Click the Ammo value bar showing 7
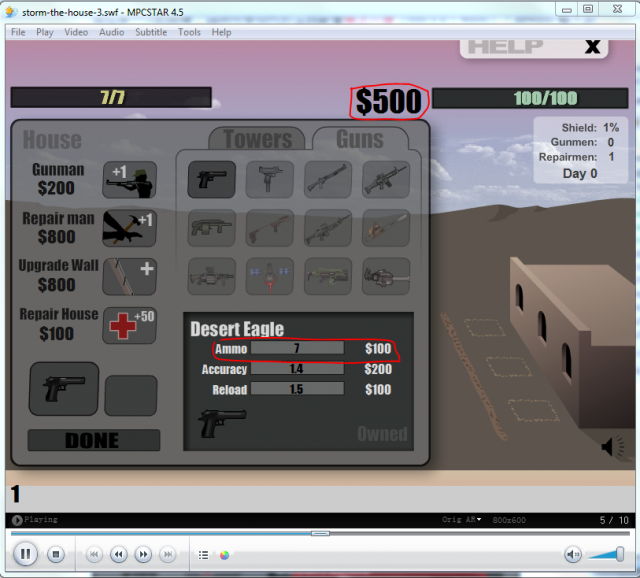The image size is (640, 578). point(297,348)
